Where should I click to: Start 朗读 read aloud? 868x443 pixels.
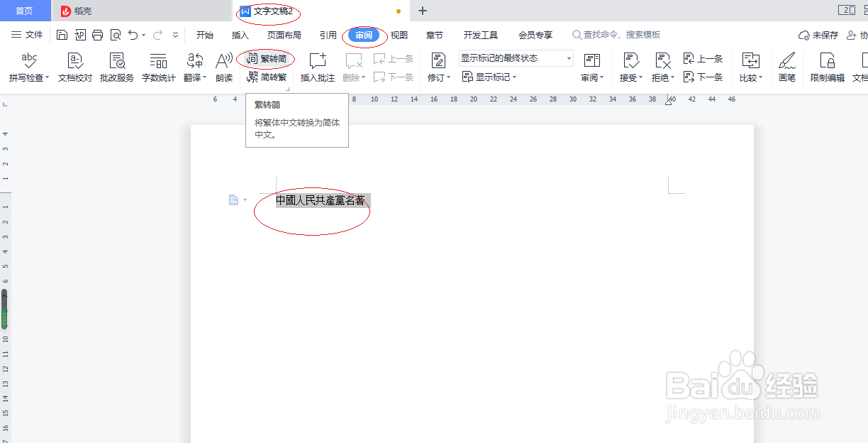click(x=224, y=67)
